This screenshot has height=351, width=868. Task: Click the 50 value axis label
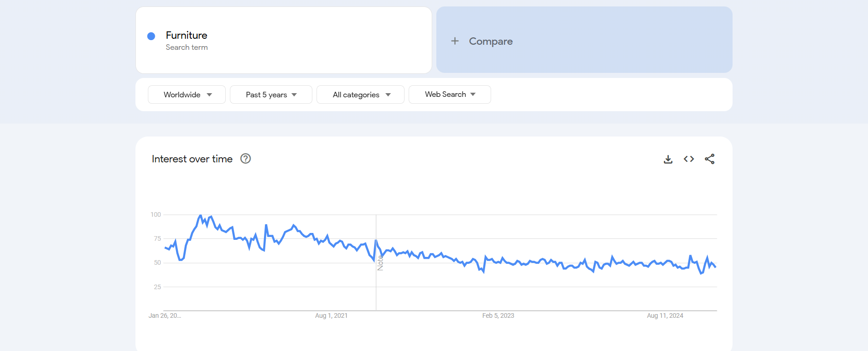pos(158,263)
